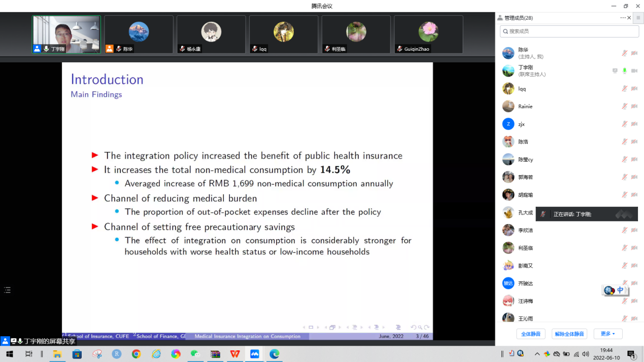Open WPS Office from the taskbar
Viewport: 644px width, 362px height.
[235, 354]
